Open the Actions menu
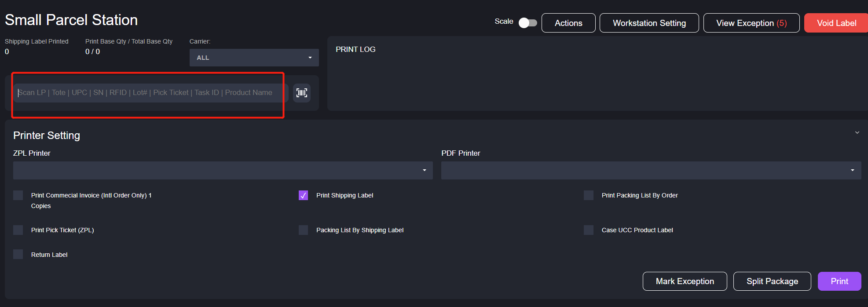Image resolution: width=868 pixels, height=307 pixels. pyautogui.click(x=568, y=23)
